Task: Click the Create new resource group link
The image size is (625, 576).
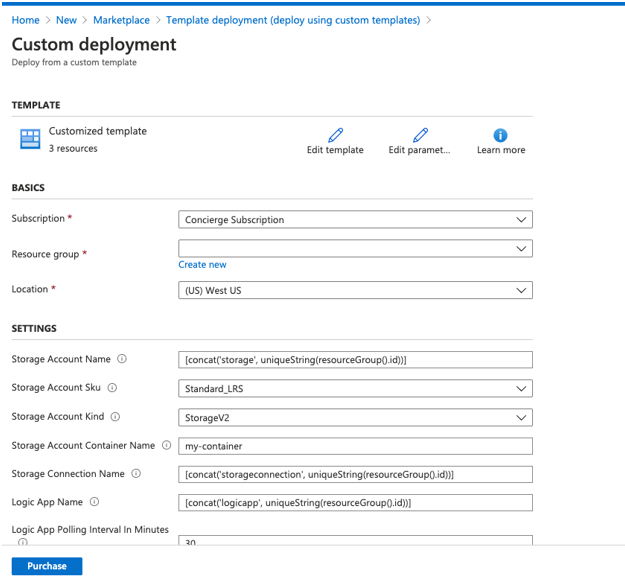Action: pyautogui.click(x=202, y=265)
